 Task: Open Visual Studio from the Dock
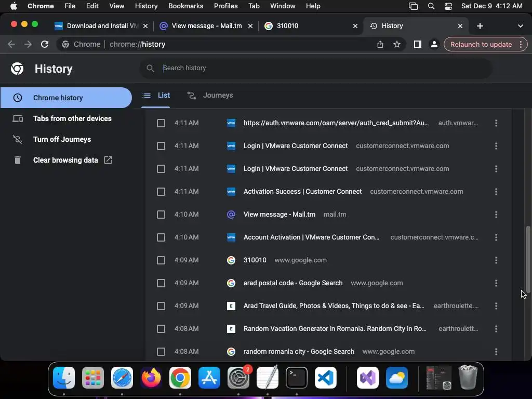point(368,378)
